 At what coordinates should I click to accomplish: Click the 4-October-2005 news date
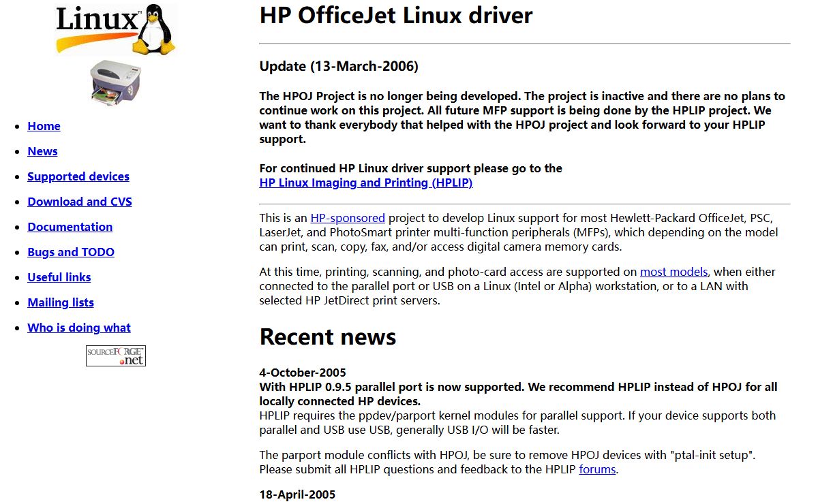click(x=303, y=373)
